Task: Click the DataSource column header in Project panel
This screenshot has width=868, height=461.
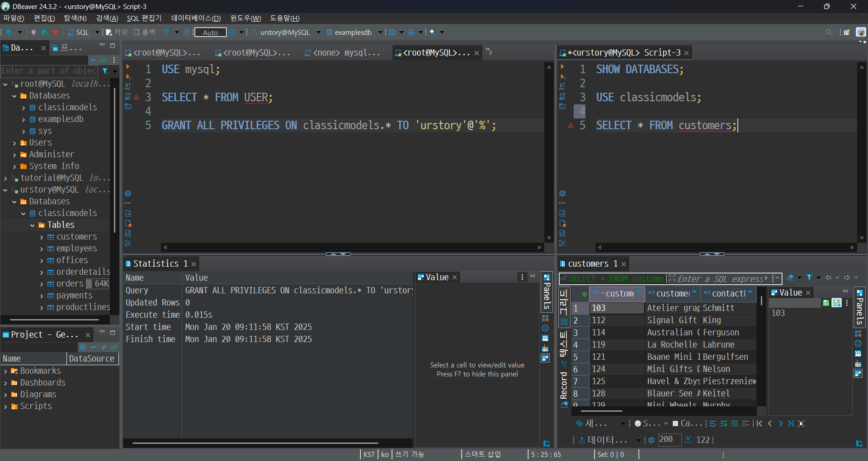Action: coord(92,358)
